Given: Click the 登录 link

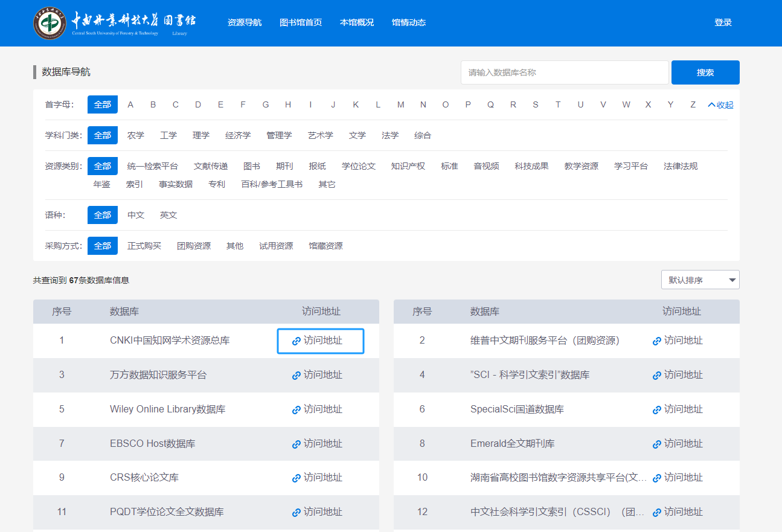Looking at the screenshot, I should pos(723,22).
